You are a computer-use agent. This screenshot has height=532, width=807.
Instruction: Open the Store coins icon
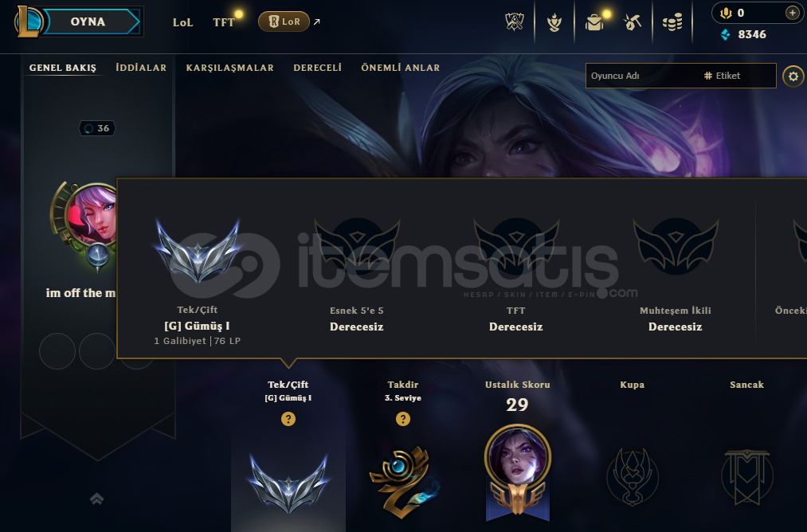pos(672,22)
